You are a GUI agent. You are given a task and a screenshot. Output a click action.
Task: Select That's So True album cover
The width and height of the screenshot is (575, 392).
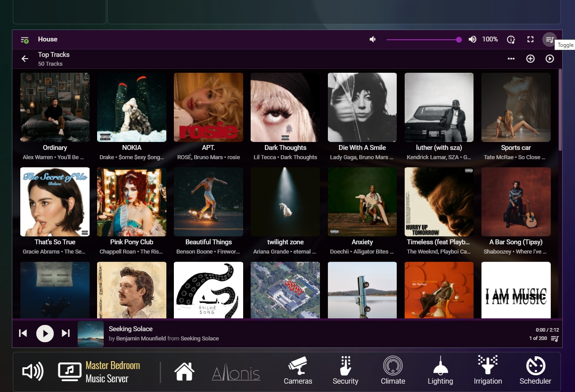coord(55,202)
